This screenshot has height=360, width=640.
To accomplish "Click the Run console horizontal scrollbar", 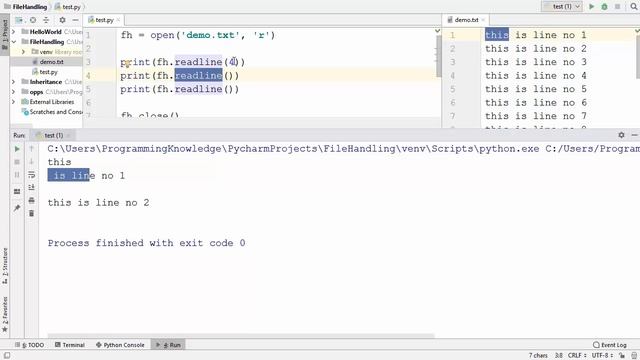I will pyautogui.click(x=241, y=336).
